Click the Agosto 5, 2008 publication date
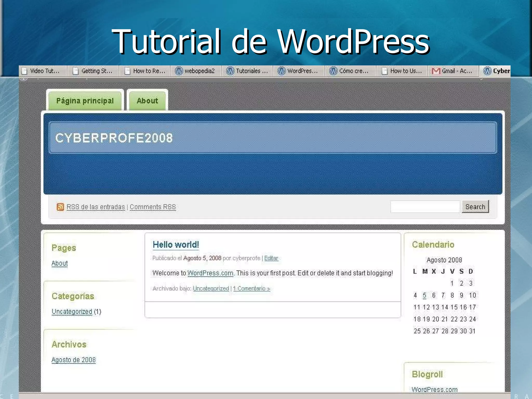Viewport: 532px width, 399px height. [x=202, y=258]
